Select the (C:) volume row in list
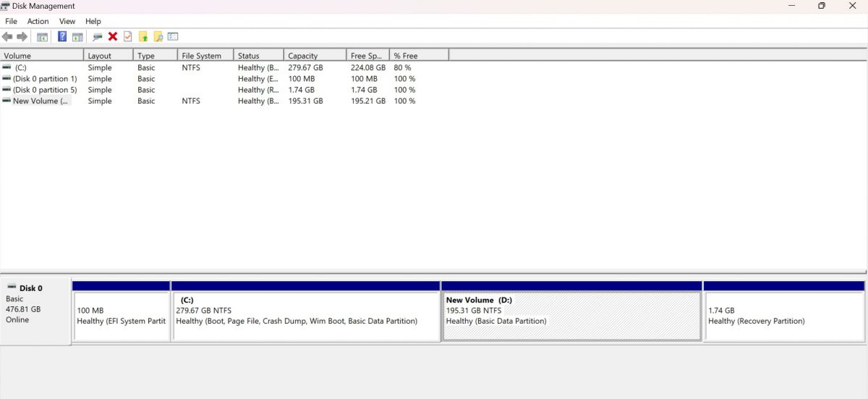Screen dimensions: 868x399 coord(22,67)
